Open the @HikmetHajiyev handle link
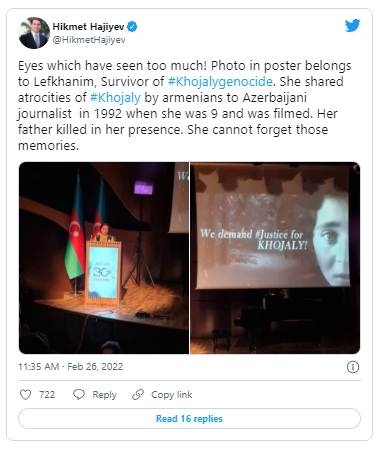382x454 pixels. tap(89, 40)
